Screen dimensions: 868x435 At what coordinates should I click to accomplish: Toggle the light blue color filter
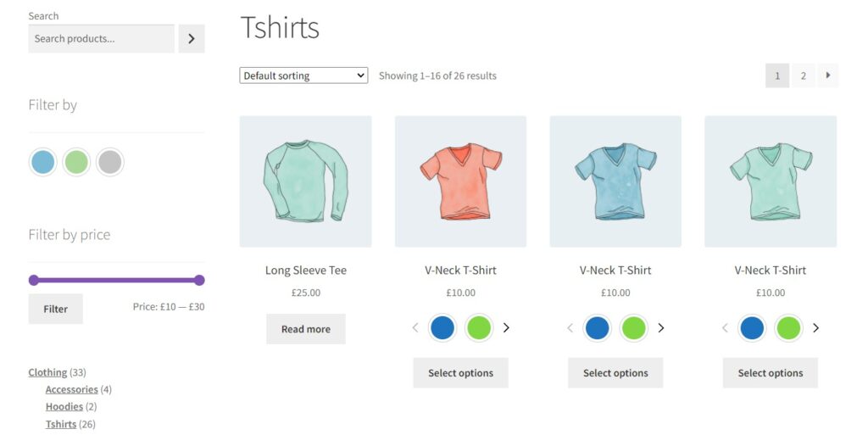pyautogui.click(x=42, y=161)
